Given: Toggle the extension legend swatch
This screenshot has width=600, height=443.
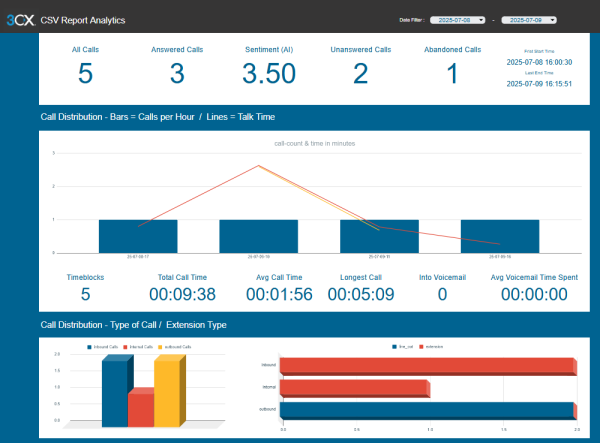Looking at the screenshot, I should coord(421,347).
